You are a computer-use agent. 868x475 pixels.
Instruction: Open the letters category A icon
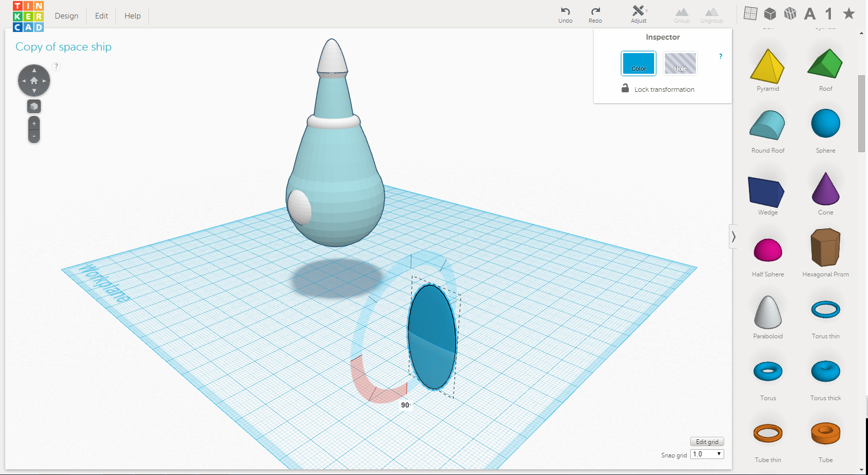pyautogui.click(x=810, y=13)
